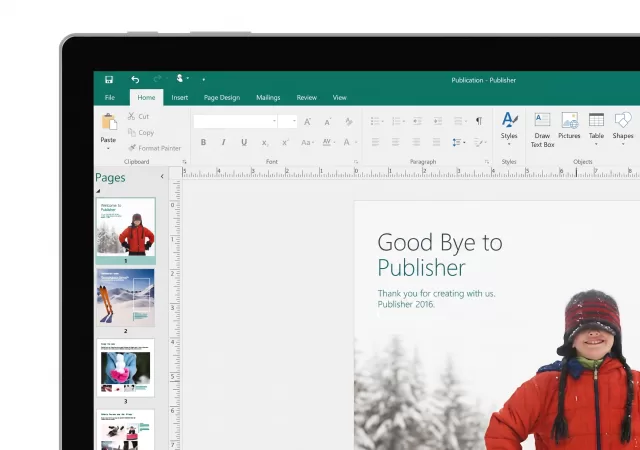Click the Paste clipboard icon
Screen dimensions: 640x450
click(109, 122)
